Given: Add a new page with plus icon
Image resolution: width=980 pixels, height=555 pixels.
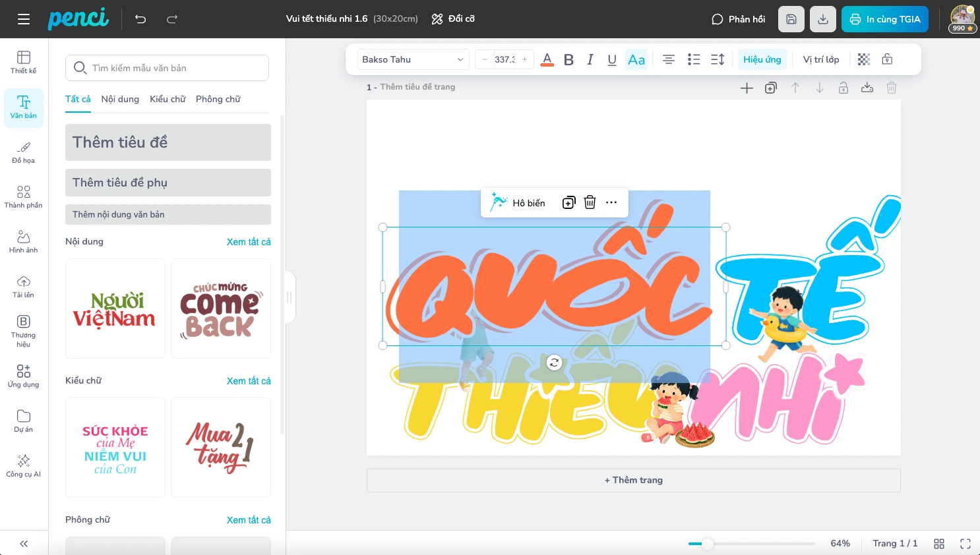Looking at the screenshot, I should tap(747, 88).
